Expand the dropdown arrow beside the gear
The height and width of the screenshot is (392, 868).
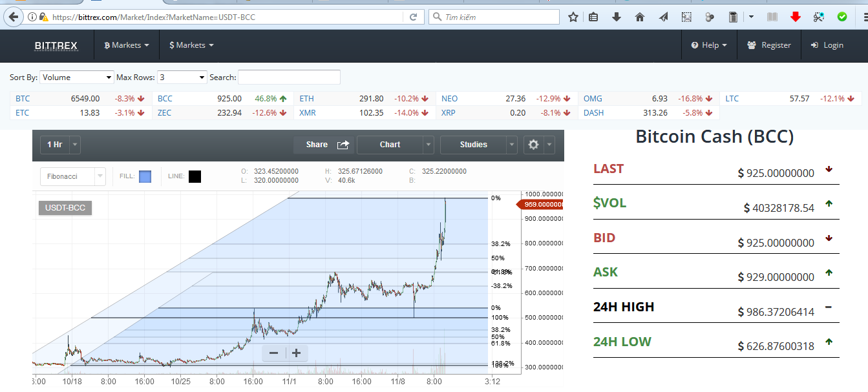tap(549, 145)
